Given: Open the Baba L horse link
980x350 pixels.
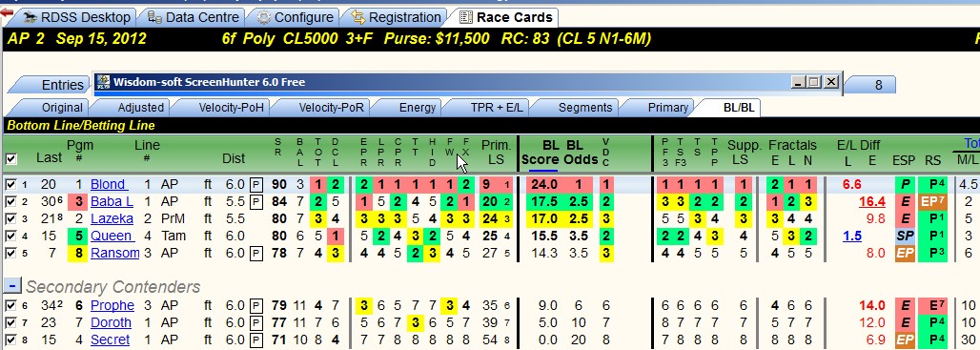Looking at the screenshot, I should pos(112,201).
